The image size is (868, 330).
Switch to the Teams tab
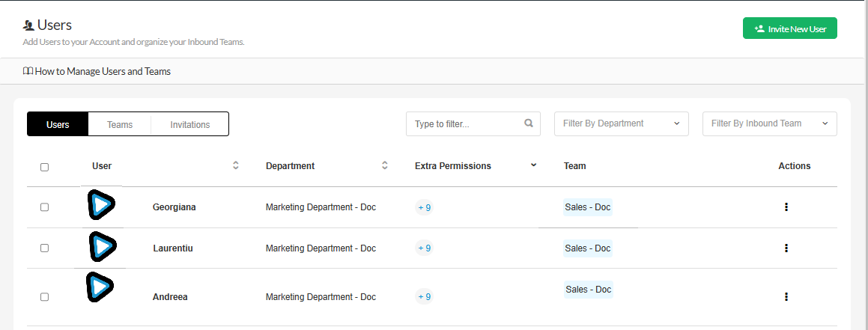click(120, 124)
